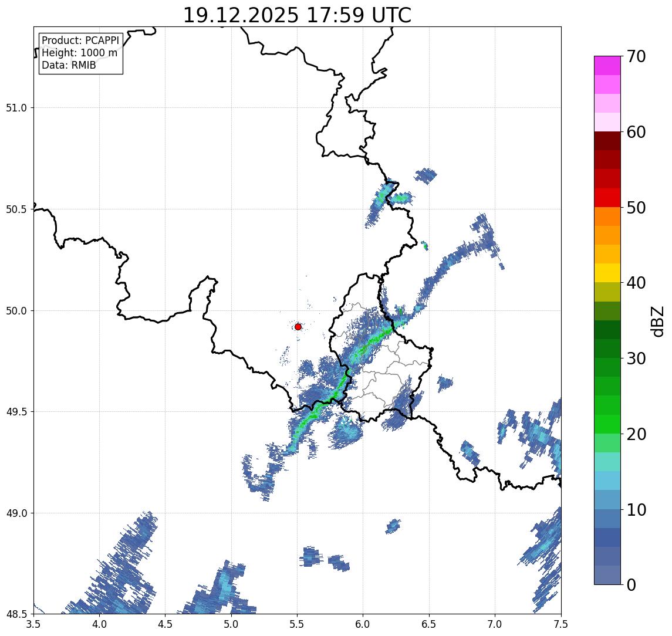Click the longitude axis label 5.0
Screen dimensions: 672x636
tap(231, 624)
